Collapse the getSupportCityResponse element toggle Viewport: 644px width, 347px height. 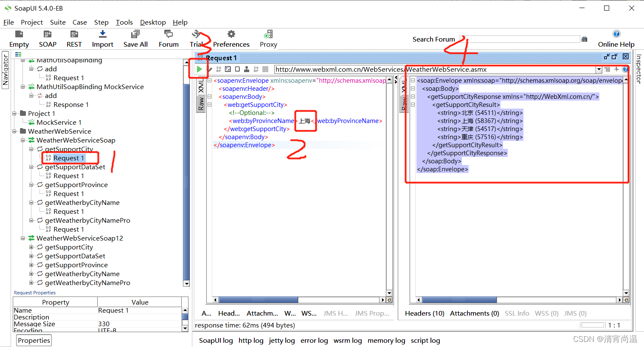coord(413,96)
